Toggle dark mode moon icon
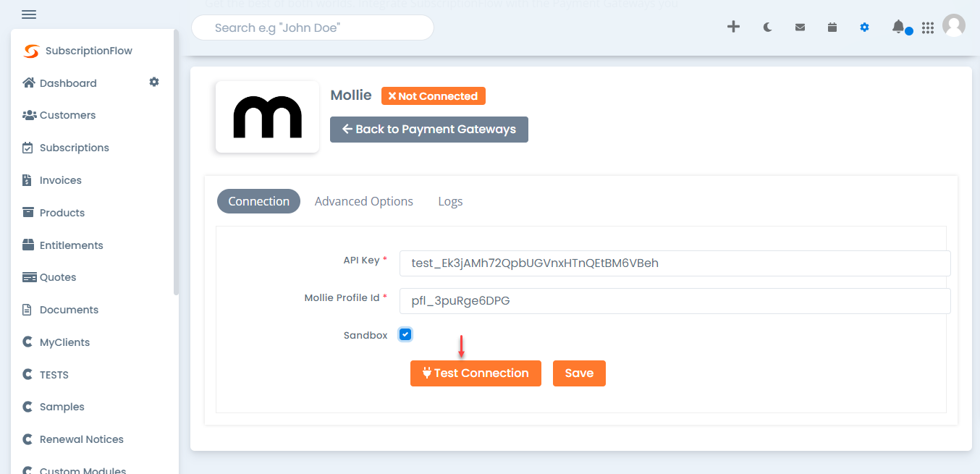 (768, 27)
